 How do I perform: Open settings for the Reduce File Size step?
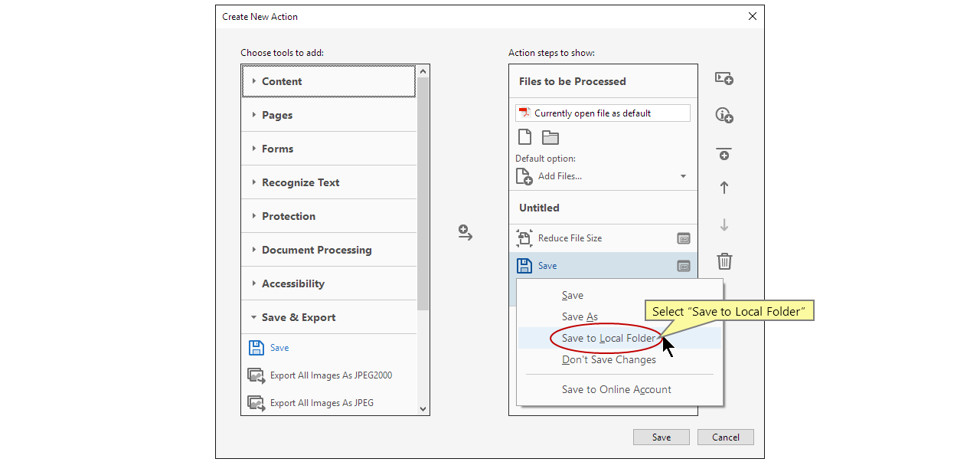click(683, 238)
